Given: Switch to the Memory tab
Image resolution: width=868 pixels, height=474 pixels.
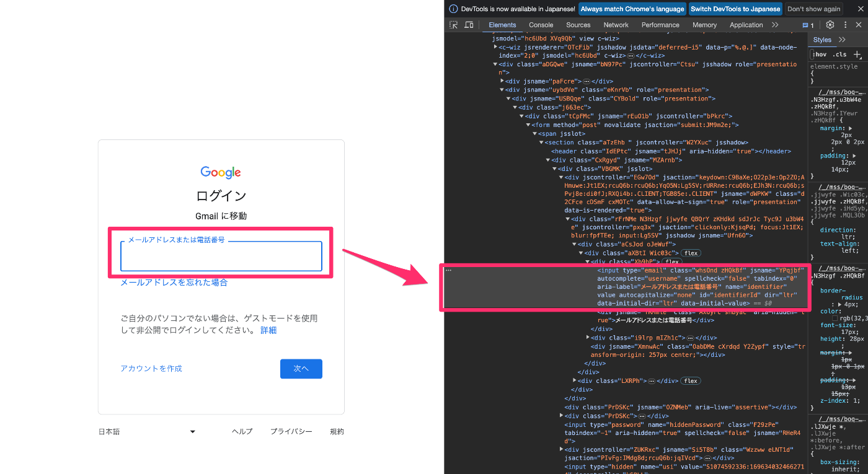Looking at the screenshot, I should point(704,25).
